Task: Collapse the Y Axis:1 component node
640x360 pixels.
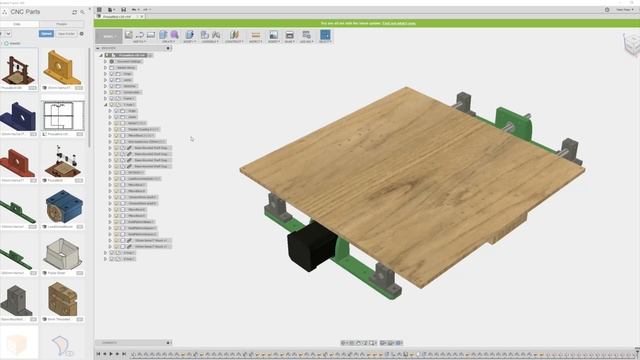Action: tap(105, 104)
